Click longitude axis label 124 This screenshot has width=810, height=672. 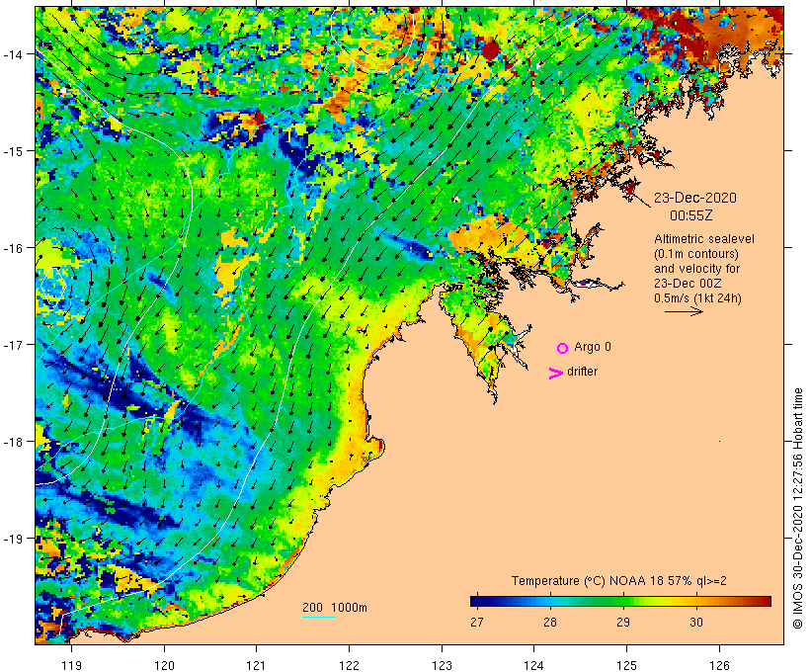tap(534, 665)
